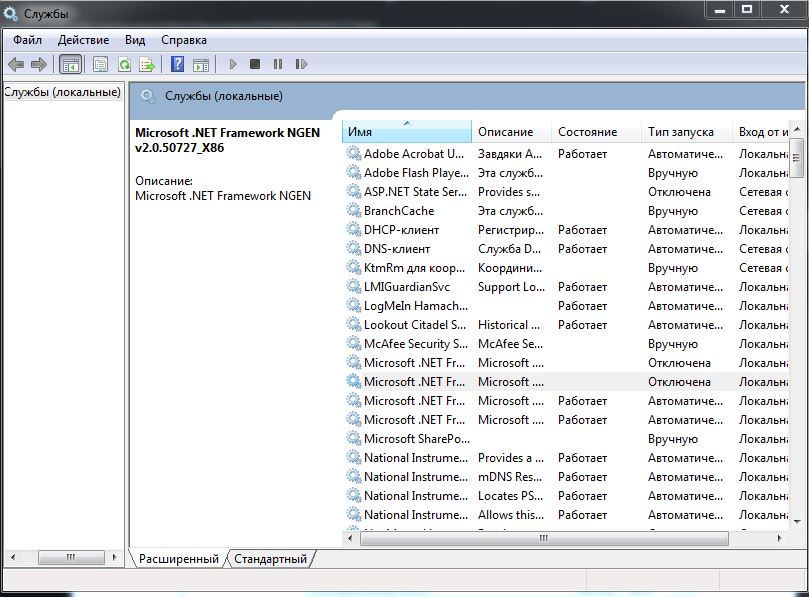Pause the service with the pause icon
809x597 pixels.
[x=278, y=64]
